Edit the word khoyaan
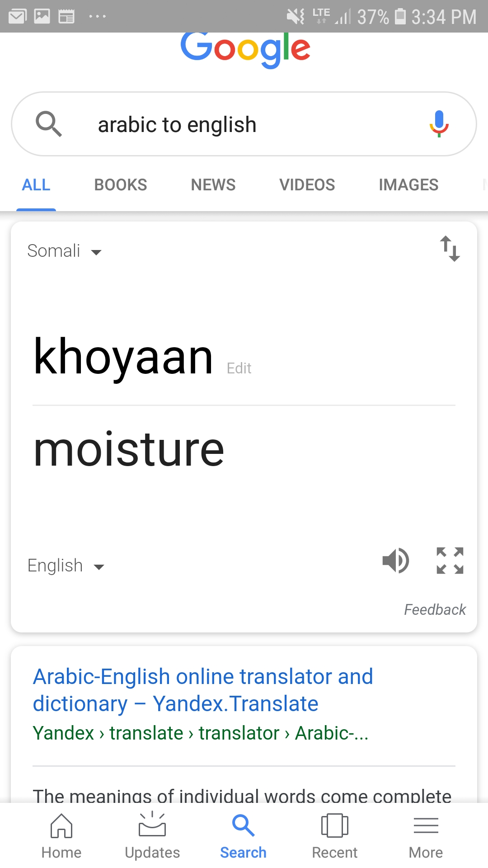488x868 pixels. [239, 368]
